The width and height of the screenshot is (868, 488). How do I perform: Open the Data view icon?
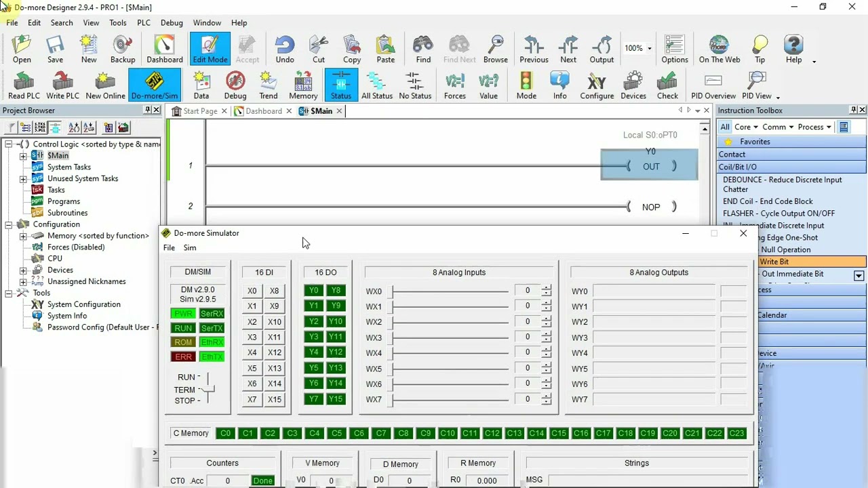click(x=201, y=85)
